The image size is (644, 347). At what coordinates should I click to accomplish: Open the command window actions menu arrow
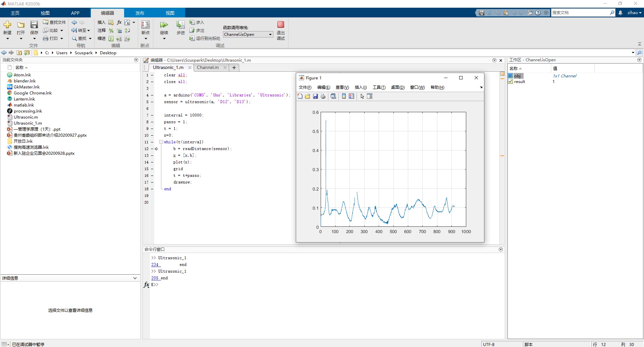pos(501,250)
